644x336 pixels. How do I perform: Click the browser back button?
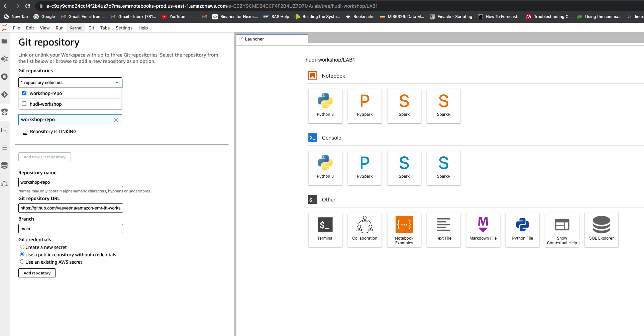tap(6, 6)
